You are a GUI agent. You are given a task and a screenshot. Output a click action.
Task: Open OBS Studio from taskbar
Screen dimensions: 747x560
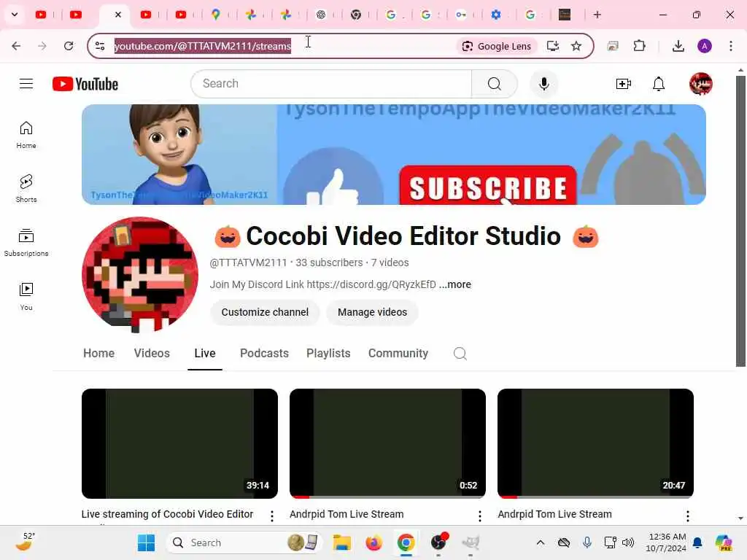[438, 542]
